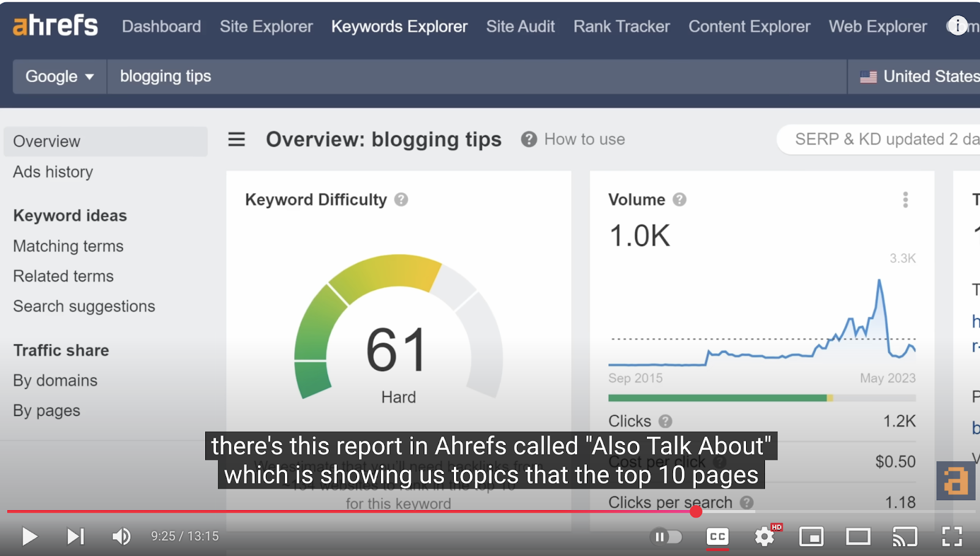The image size is (980, 556).
Task: Cast video to a TV
Action: [x=905, y=537]
